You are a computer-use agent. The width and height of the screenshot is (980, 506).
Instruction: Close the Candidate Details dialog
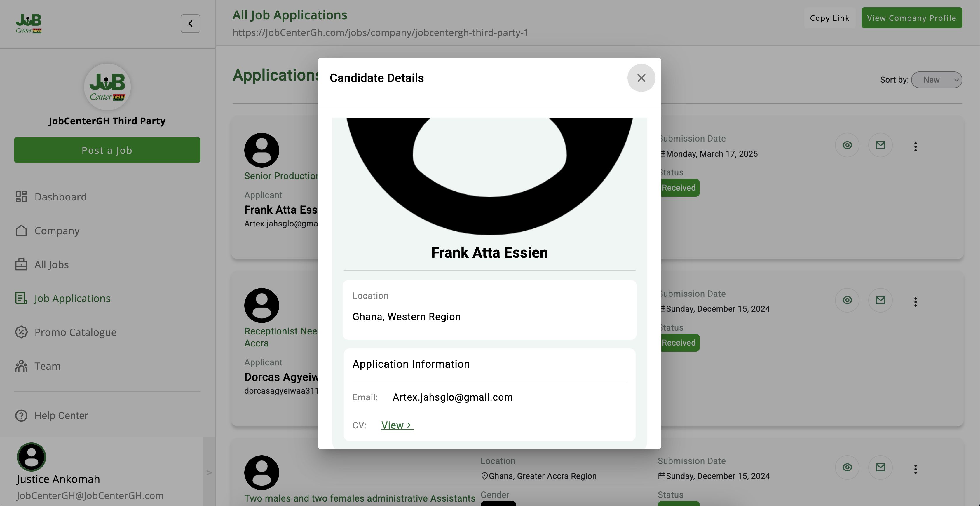pos(641,78)
